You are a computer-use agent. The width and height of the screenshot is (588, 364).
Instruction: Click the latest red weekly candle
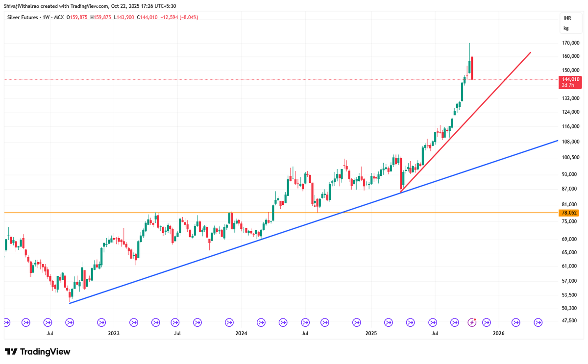pos(472,68)
